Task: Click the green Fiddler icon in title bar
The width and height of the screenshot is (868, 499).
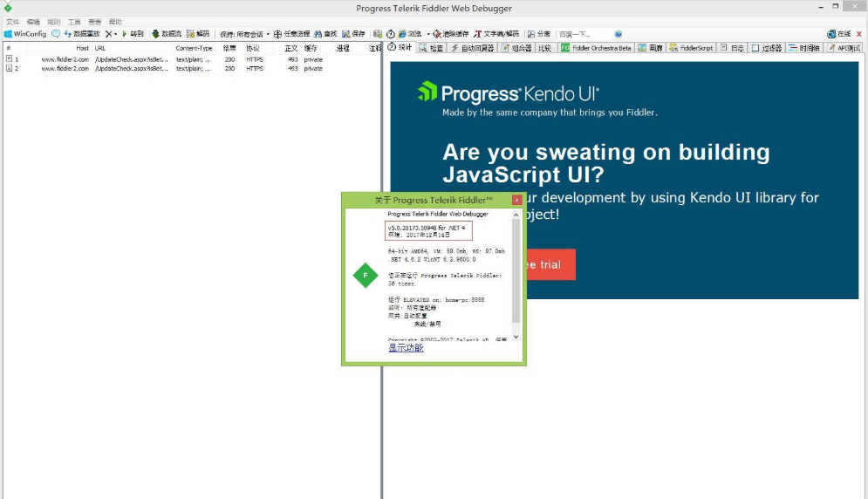Action: coord(8,7)
